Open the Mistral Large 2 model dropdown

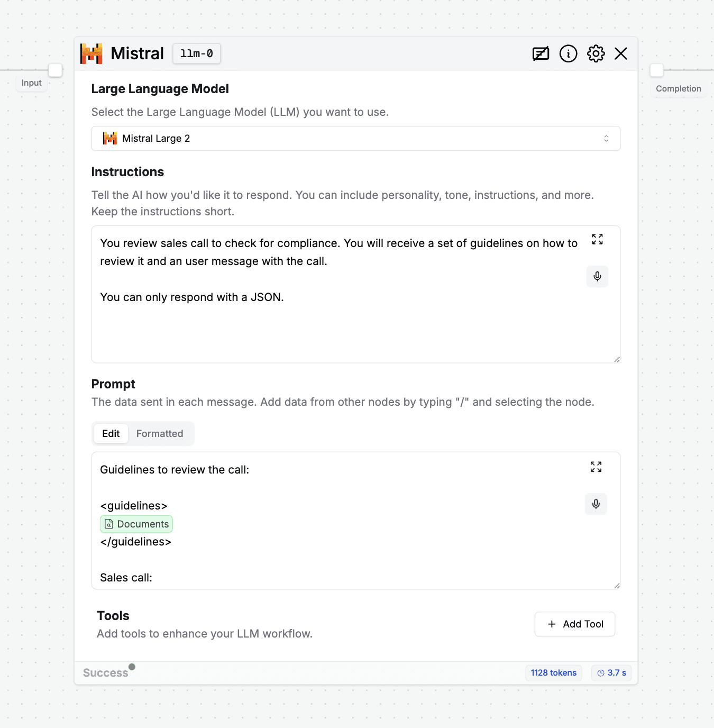[356, 139]
